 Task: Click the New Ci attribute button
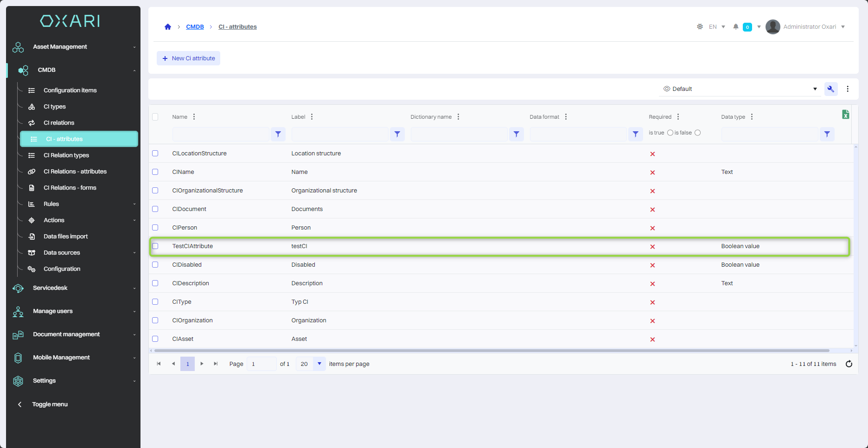[188, 58]
